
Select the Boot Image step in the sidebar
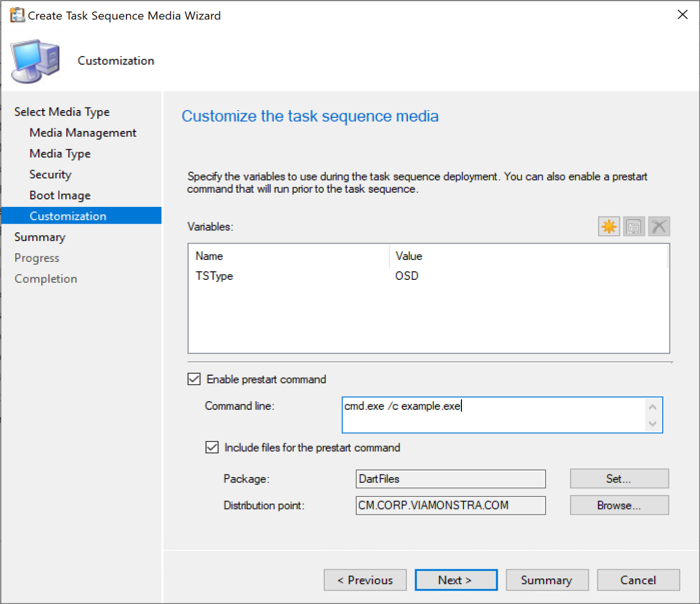pos(60,195)
